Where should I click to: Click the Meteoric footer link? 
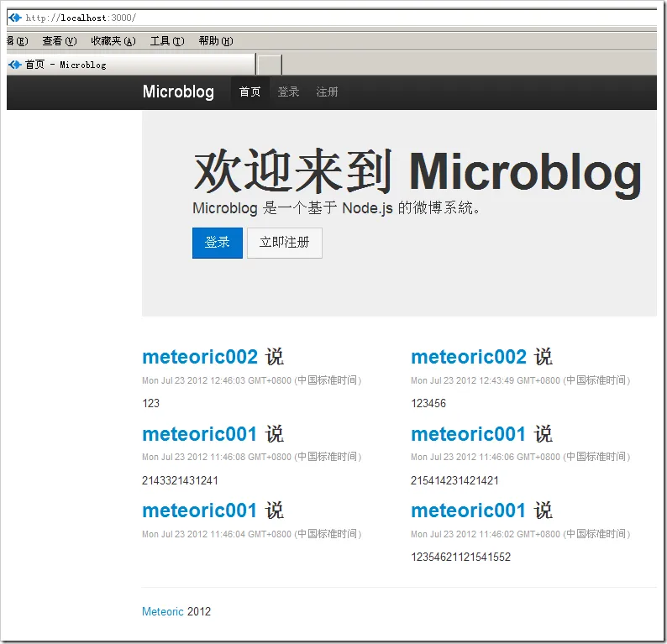(162, 612)
